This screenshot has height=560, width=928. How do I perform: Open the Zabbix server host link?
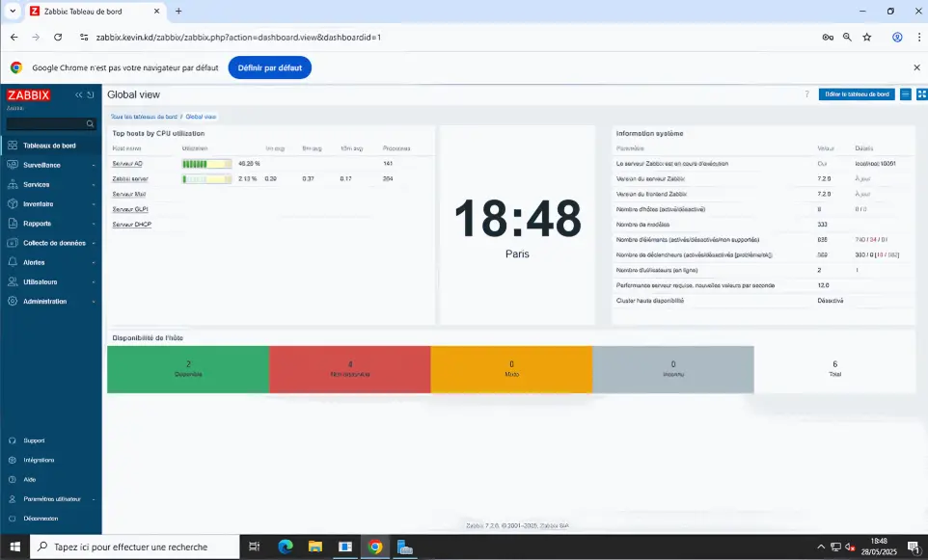(x=130, y=179)
